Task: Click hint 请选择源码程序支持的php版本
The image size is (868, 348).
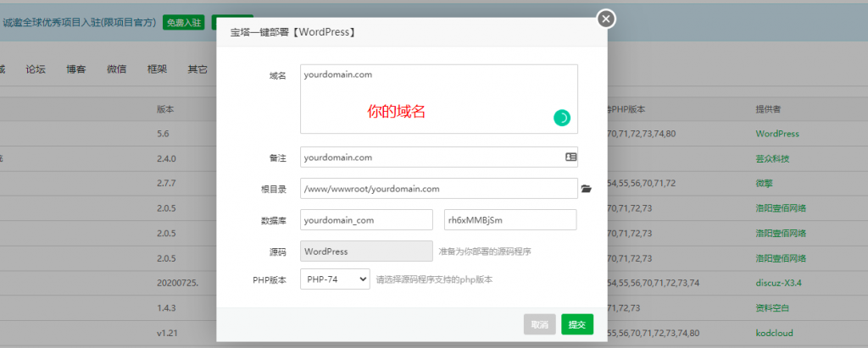Action: (435, 280)
